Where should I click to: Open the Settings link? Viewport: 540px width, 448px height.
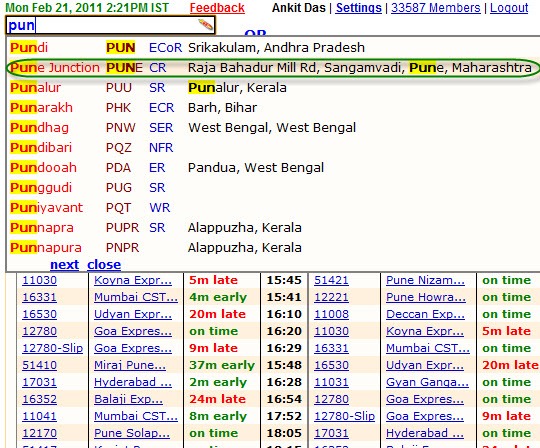pos(359,8)
